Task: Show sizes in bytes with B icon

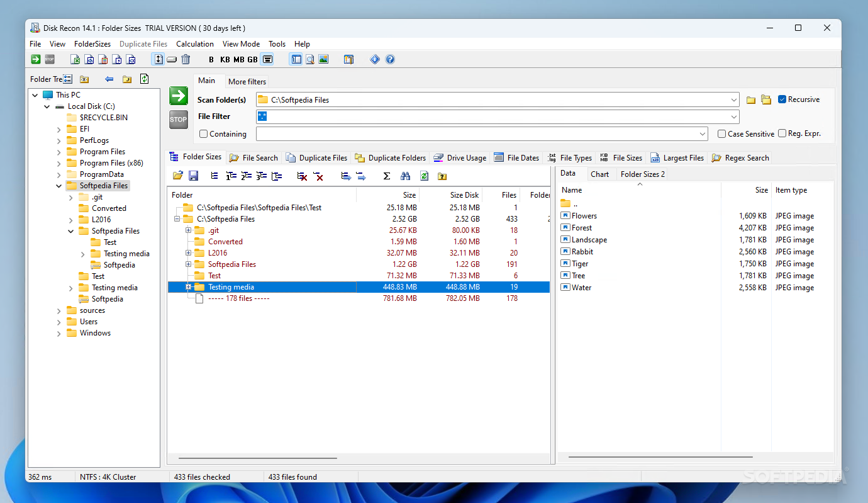Action: pos(211,60)
